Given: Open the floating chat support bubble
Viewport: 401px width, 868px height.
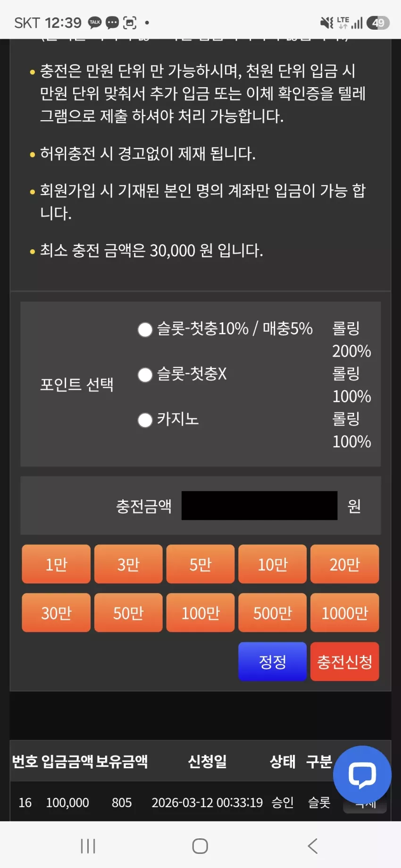Looking at the screenshot, I should 362,775.
